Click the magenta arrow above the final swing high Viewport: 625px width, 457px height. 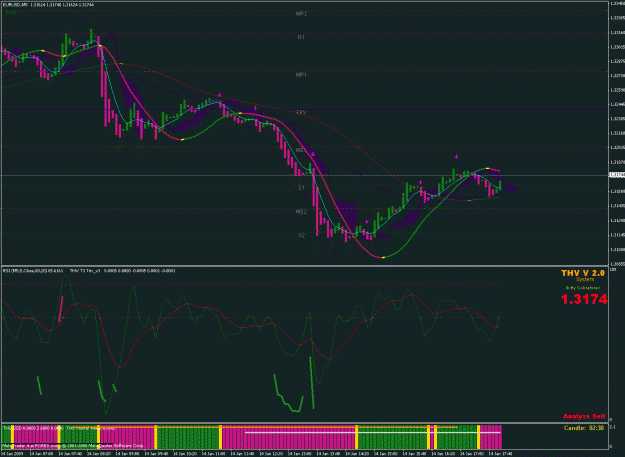coord(456,157)
